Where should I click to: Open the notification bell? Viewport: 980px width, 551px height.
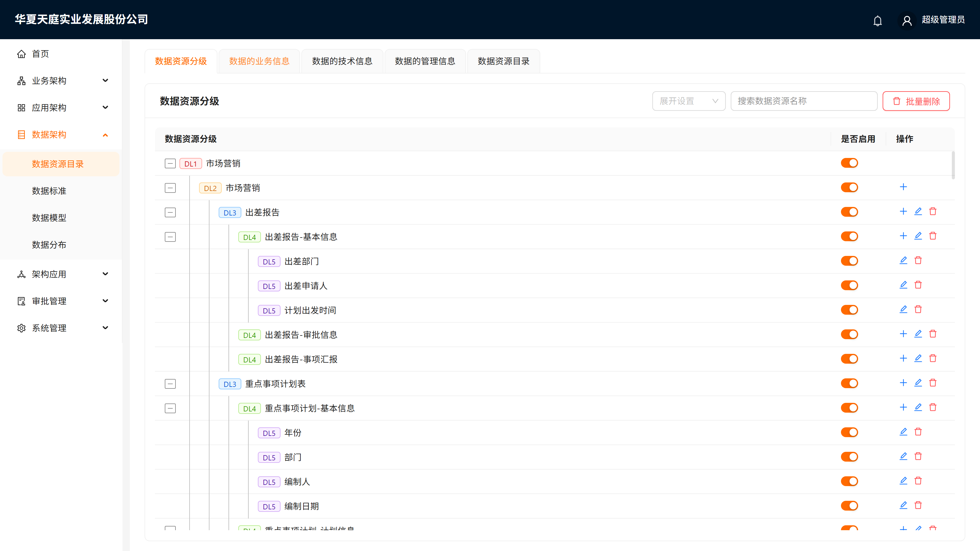coord(877,21)
